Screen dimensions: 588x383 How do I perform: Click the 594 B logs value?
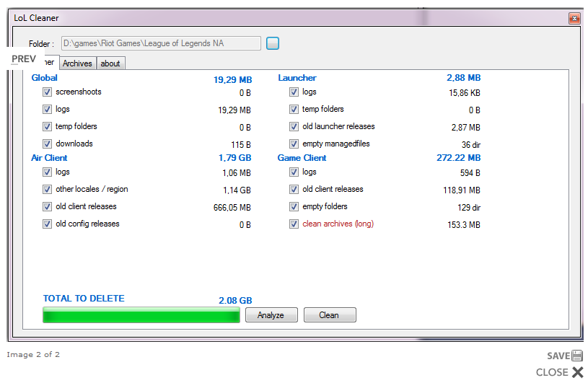470,173
